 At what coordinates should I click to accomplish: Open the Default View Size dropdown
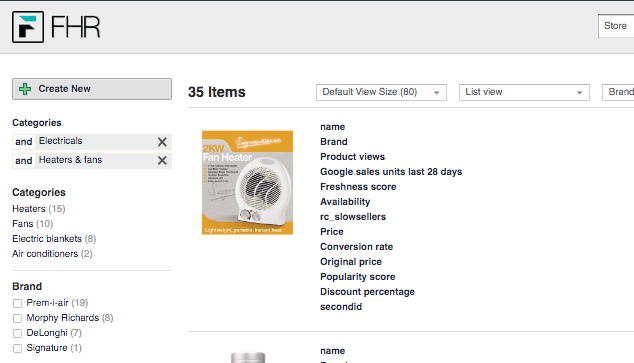point(381,92)
